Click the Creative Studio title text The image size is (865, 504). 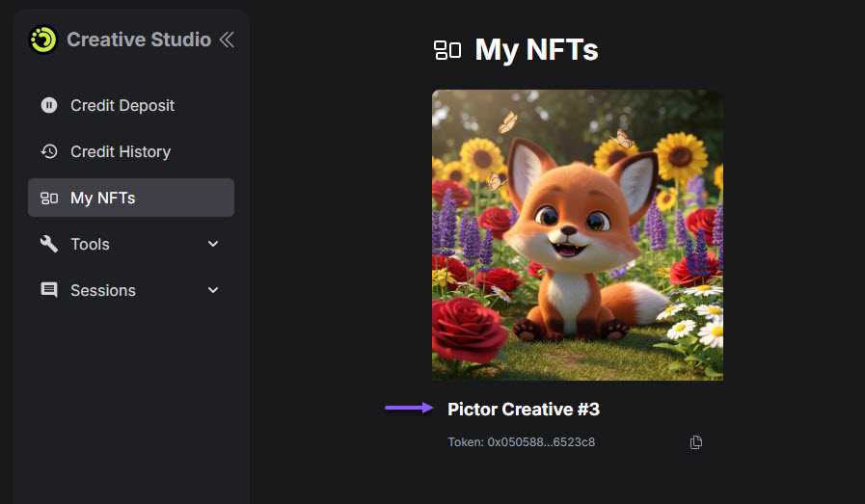(x=139, y=40)
